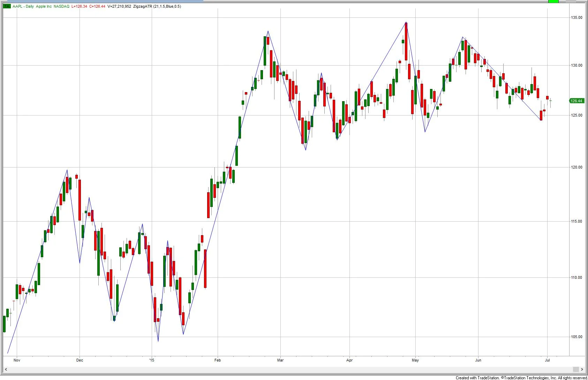
Task: Click the 'May' date axis label
Action: 415,360
